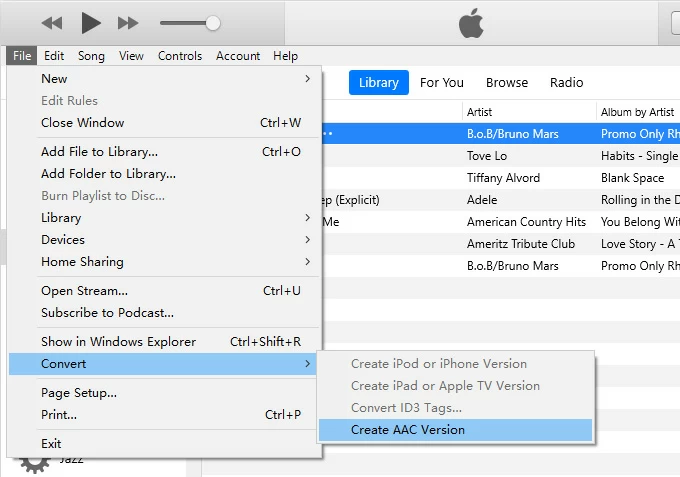The image size is (680, 477).
Task: Click the Fast-forward next track button
Action: point(128,22)
